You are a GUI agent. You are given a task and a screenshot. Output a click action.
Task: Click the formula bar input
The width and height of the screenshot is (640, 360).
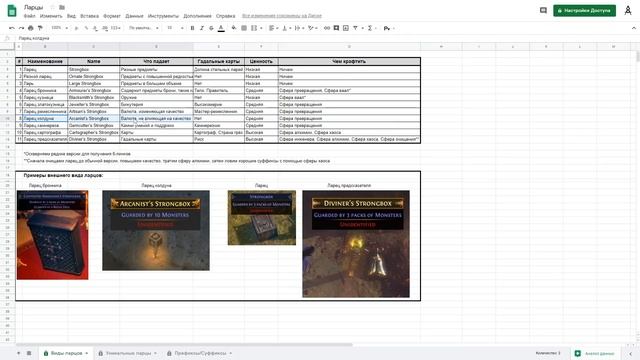(x=327, y=38)
